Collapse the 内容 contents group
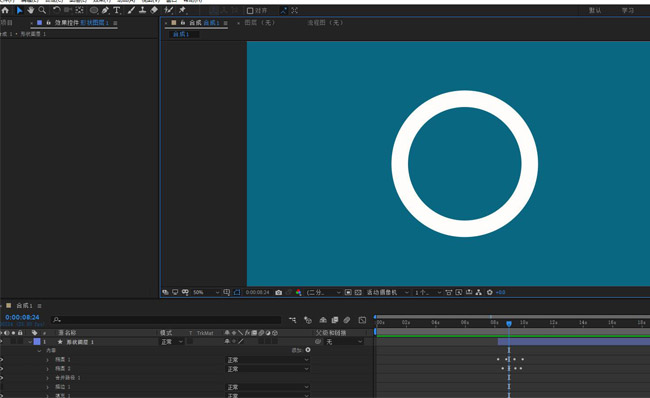This screenshot has height=398, width=650. click(39, 351)
